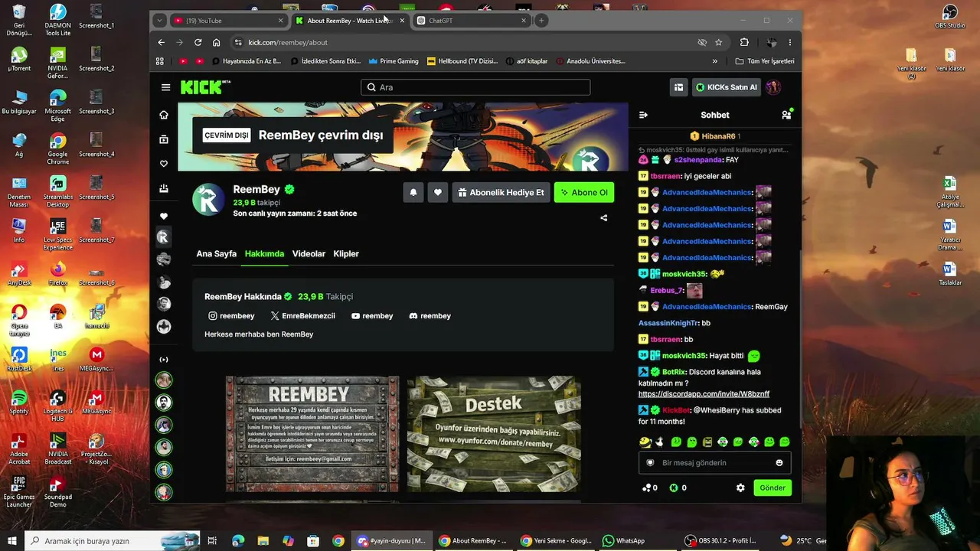
Task: Click the notification bell next to ReemBey
Action: pos(413,192)
